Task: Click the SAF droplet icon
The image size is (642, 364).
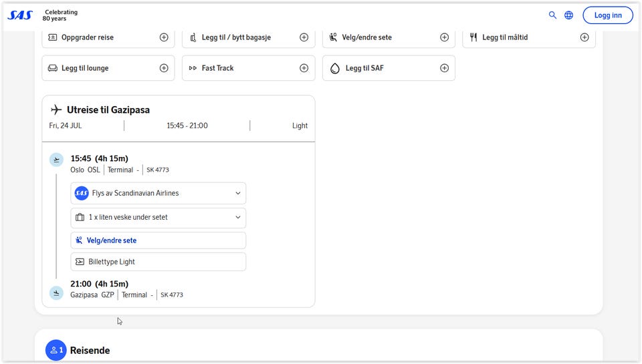Action: click(x=335, y=68)
